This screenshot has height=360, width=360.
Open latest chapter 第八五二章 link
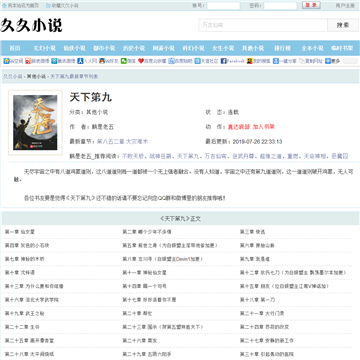tap(122, 142)
